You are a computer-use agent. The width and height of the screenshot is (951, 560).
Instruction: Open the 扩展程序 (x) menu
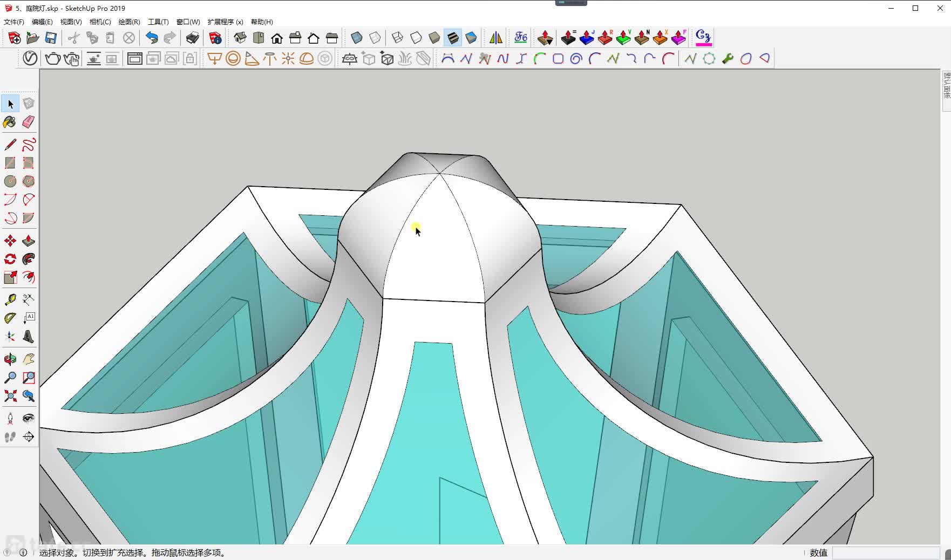(226, 22)
